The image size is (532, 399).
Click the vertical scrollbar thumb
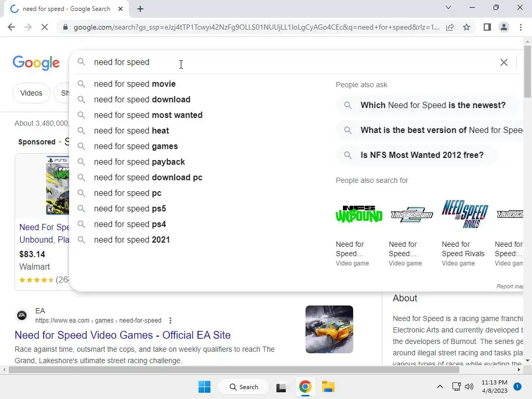527,71
